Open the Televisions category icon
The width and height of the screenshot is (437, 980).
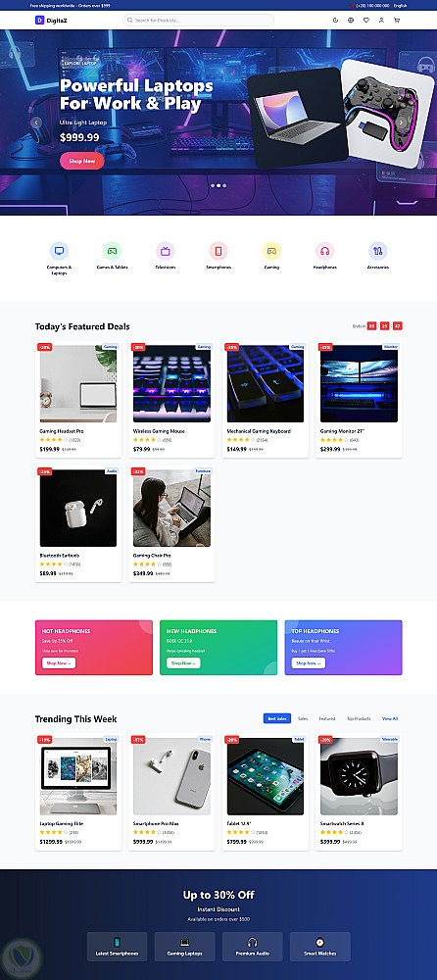165,251
